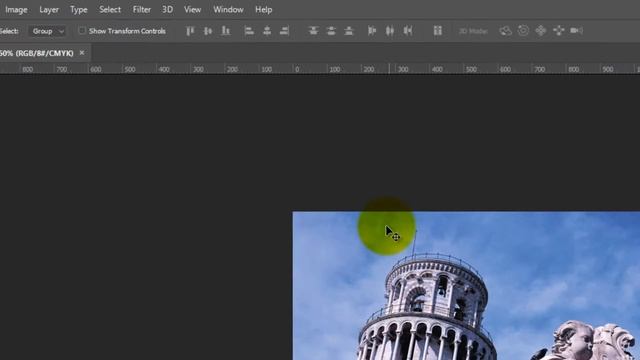Viewport: 640px width, 360px height.
Task: Select Align left edges icon
Action: point(249,31)
